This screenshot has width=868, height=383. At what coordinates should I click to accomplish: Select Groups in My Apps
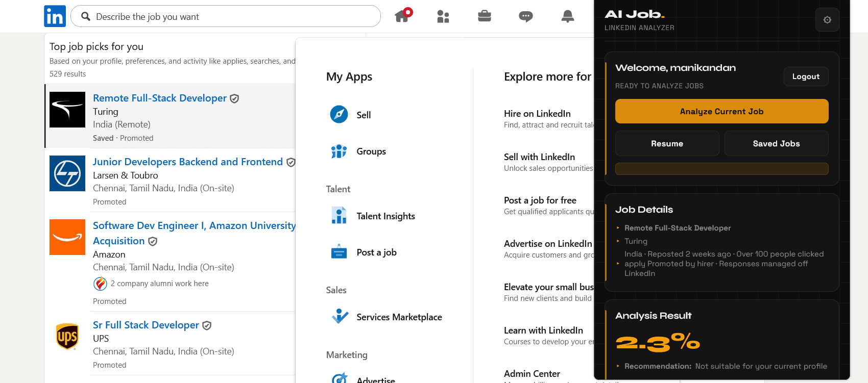371,151
